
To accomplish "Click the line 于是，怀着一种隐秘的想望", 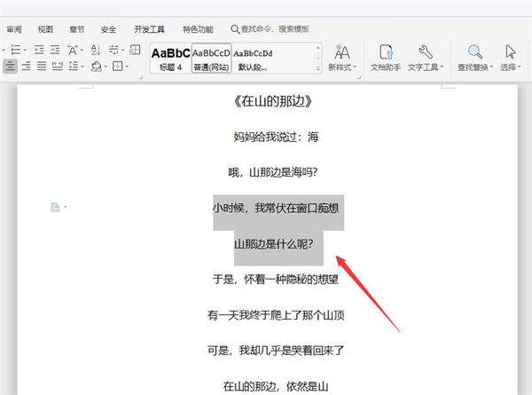I will (x=276, y=280).
